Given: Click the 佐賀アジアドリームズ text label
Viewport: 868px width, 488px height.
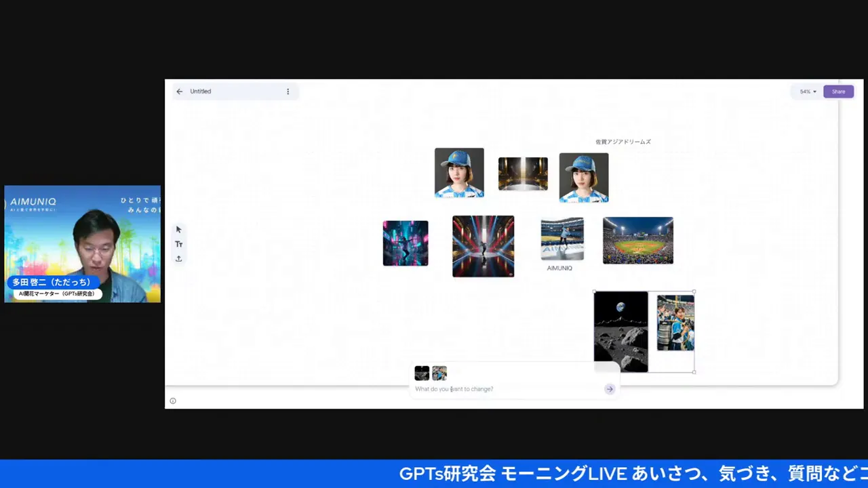Looking at the screenshot, I should pos(623,142).
